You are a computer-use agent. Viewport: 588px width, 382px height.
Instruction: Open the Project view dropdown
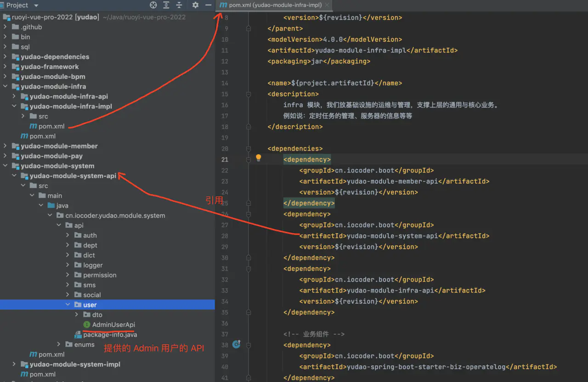click(36, 6)
